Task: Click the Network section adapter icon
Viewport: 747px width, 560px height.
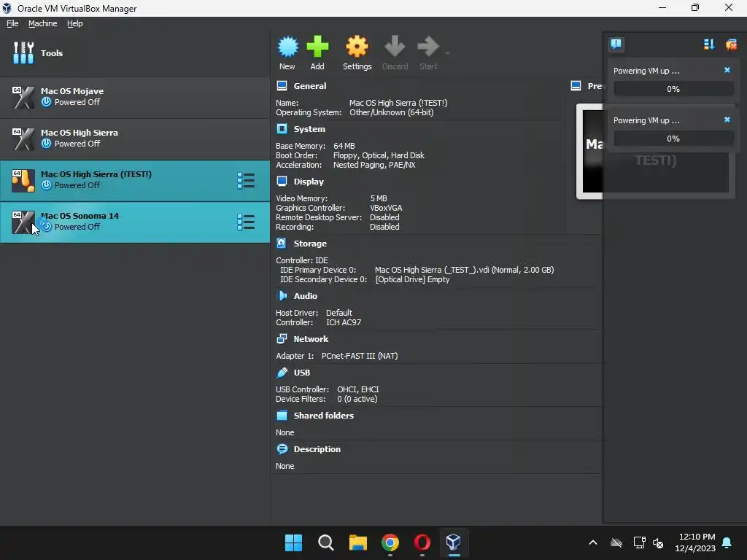Action: tap(282, 338)
